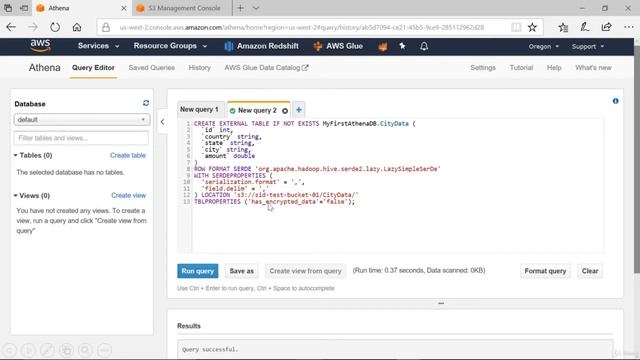Collapse the left database panel

162,122
